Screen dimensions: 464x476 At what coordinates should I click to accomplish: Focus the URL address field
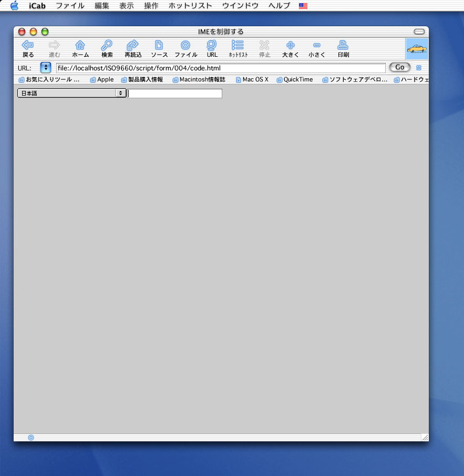[221, 68]
